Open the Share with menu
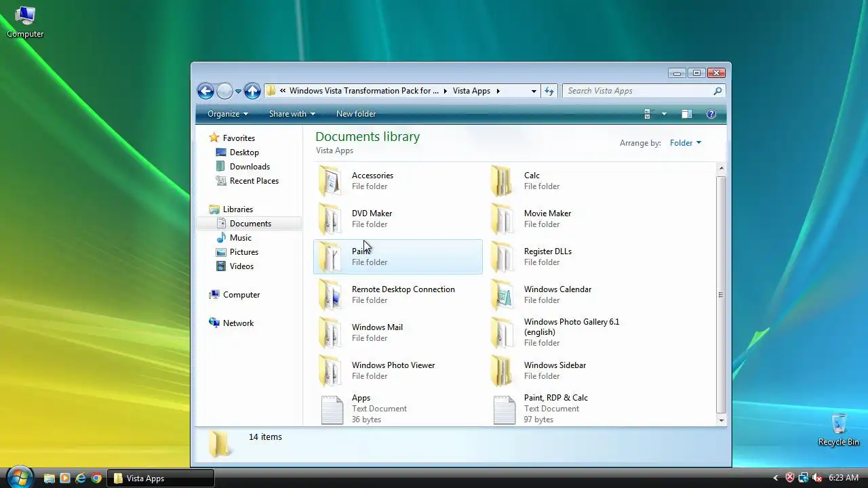This screenshot has width=868, height=488. [x=292, y=114]
